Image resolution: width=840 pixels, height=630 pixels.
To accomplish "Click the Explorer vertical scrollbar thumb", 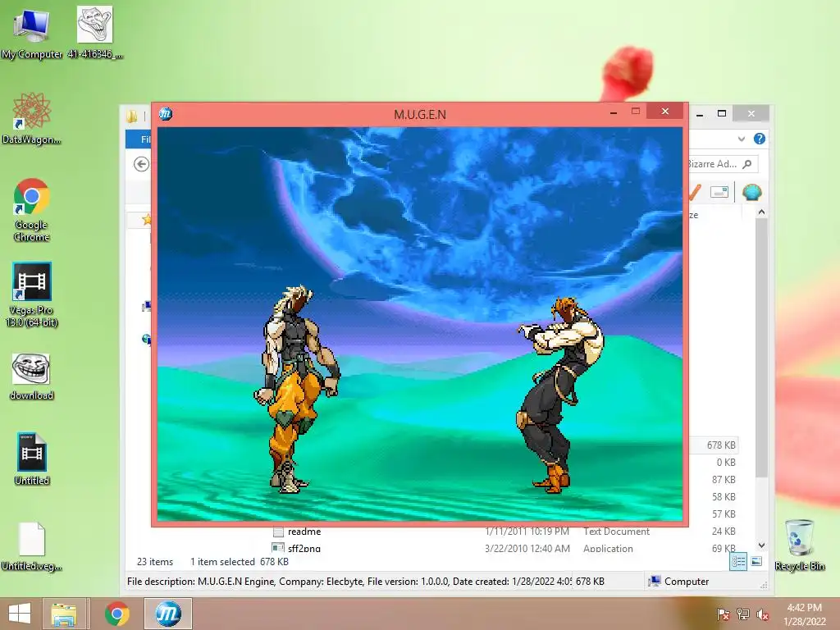I will coord(761,347).
